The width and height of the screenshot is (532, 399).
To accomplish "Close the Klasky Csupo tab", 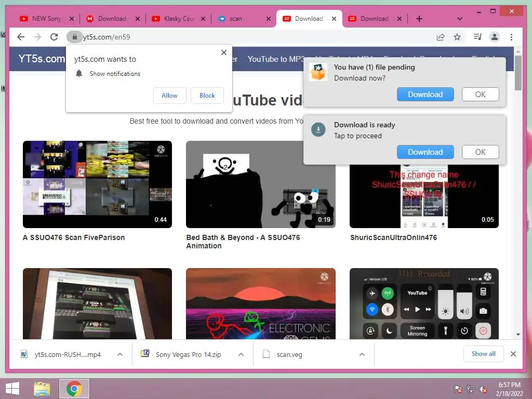I will 203,19.
